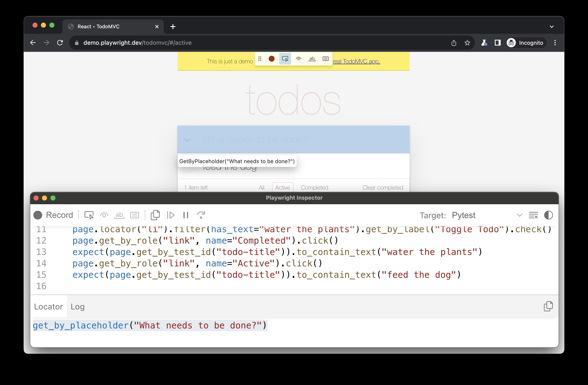Click the Pick locator icon in Inspector toolbar
The width and height of the screenshot is (588, 385).
[x=89, y=215]
